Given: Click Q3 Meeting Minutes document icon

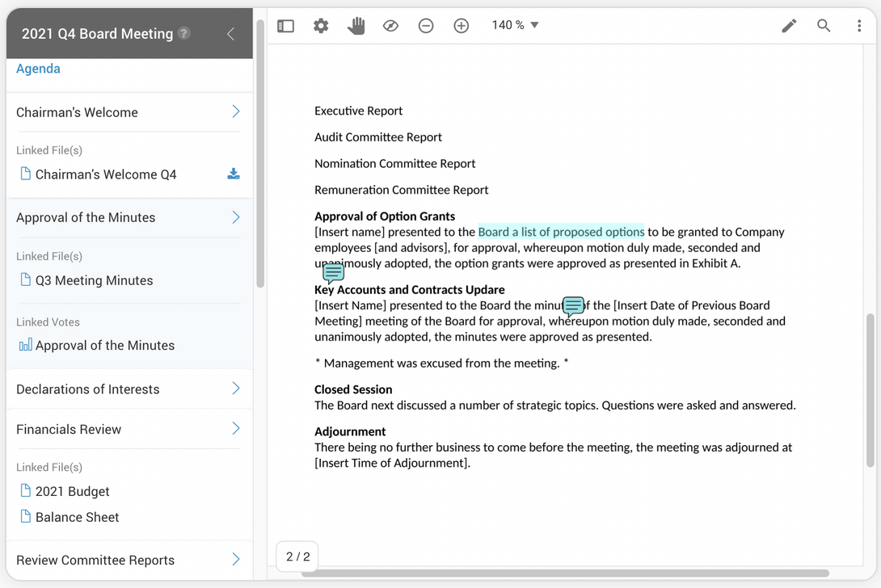Looking at the screenshot, I should pos(25,279).
